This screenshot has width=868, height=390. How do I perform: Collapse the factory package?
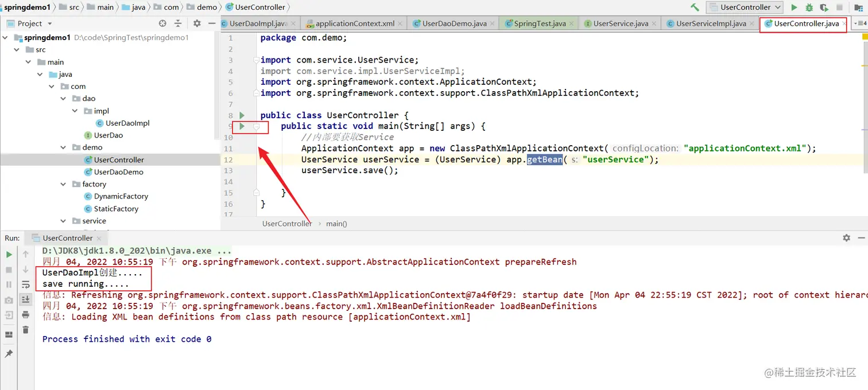tap(63, 184)
